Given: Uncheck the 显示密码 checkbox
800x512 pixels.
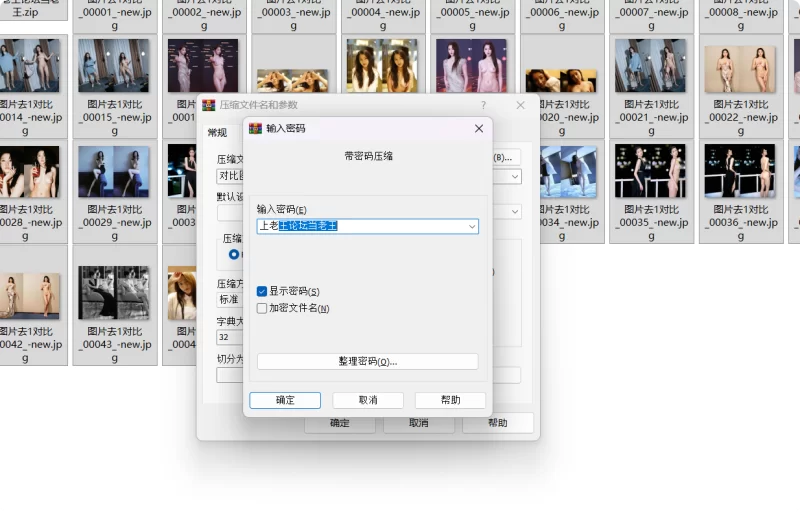Looking at the screenshot, I should [x=262, y=291].
